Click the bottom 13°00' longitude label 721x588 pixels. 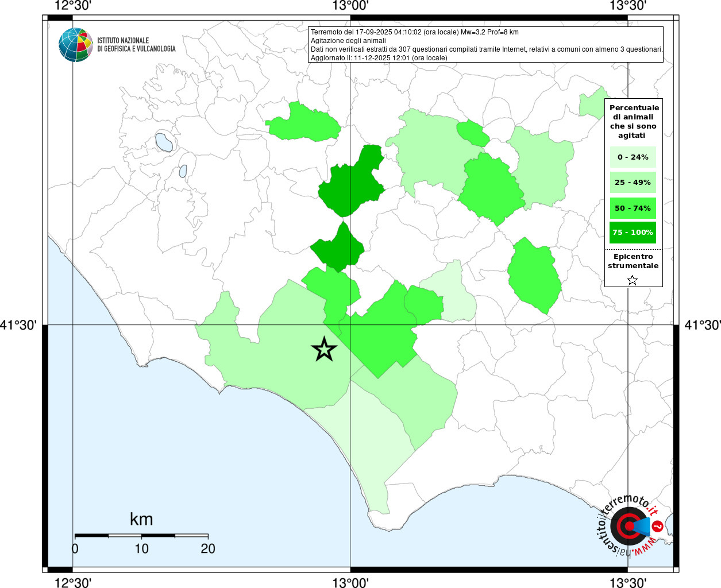pyautogui.click(x=350, y=582)
